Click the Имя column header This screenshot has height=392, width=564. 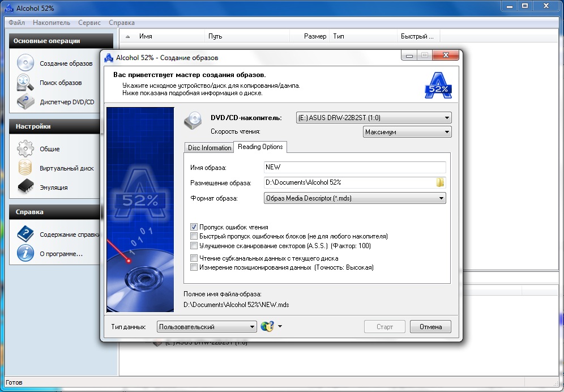(162, 36)
